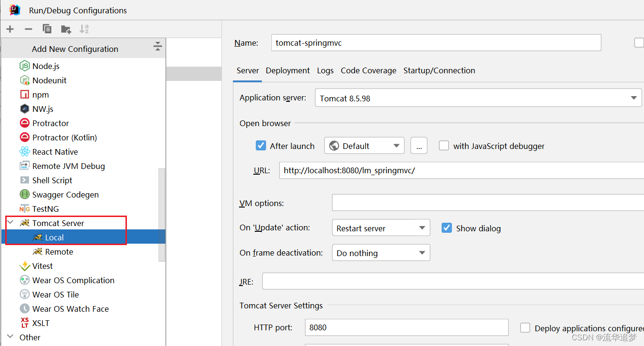Click the XSLT icon
This screenshot has width=644, height=346.
tap(25, 323)
